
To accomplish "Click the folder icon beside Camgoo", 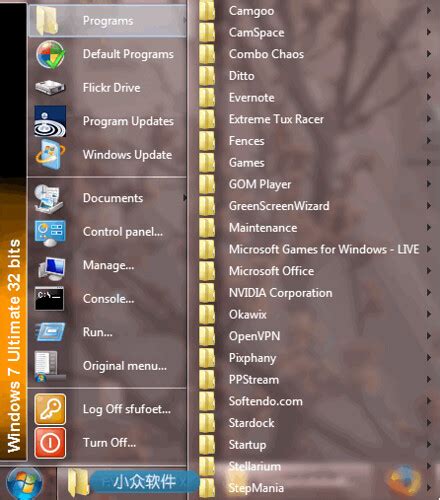I will [x=207, y=10].
